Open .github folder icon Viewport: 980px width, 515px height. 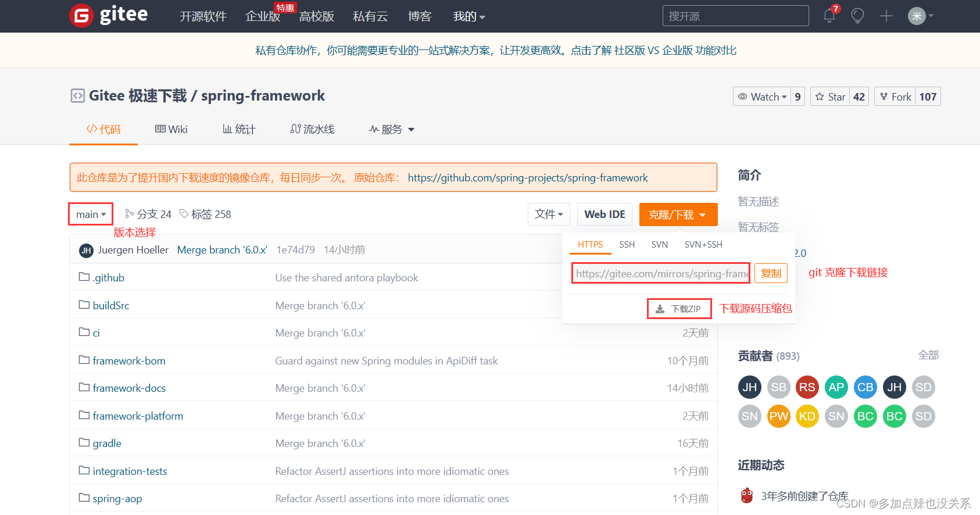pyautogui.click(x=84, y=277)
